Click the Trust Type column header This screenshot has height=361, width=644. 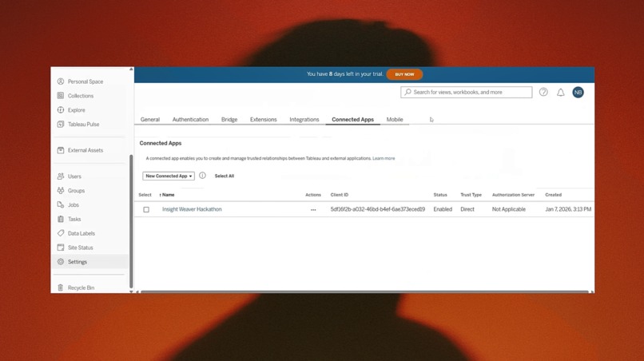coord(471,195)
